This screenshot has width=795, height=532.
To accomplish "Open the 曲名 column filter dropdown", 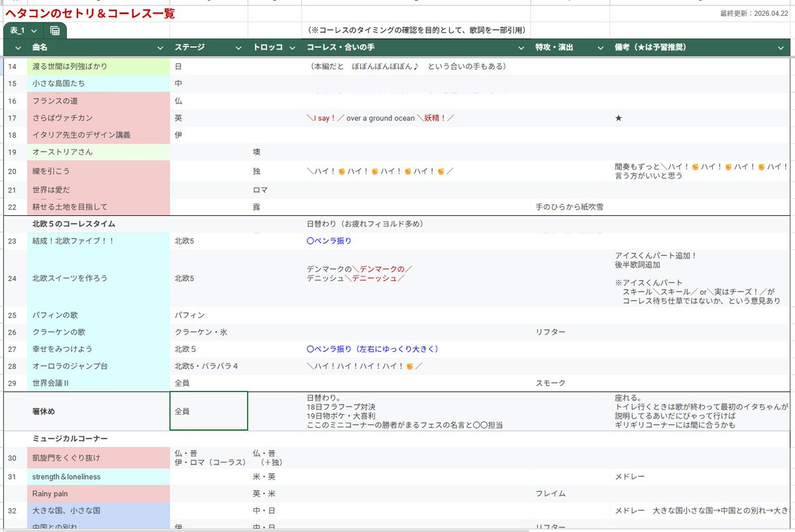I will [160, 48].
